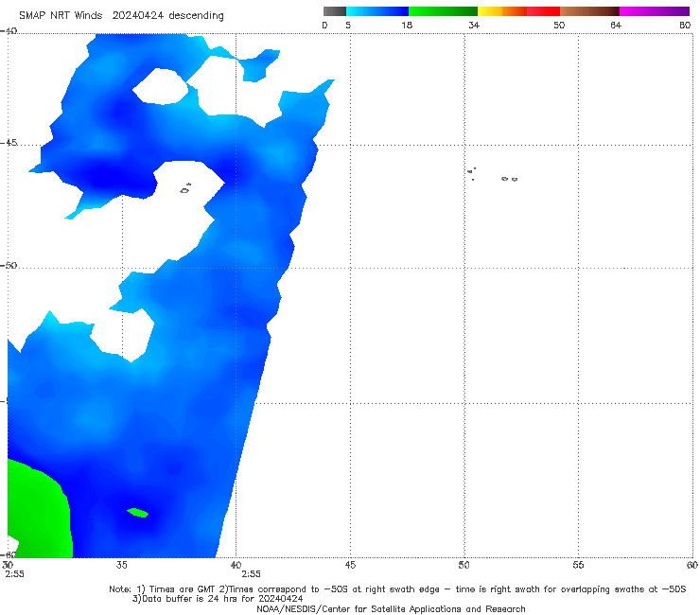The image size is (700, 615).
Task: Click the color bar label "80"
Action: pos(685,26)
